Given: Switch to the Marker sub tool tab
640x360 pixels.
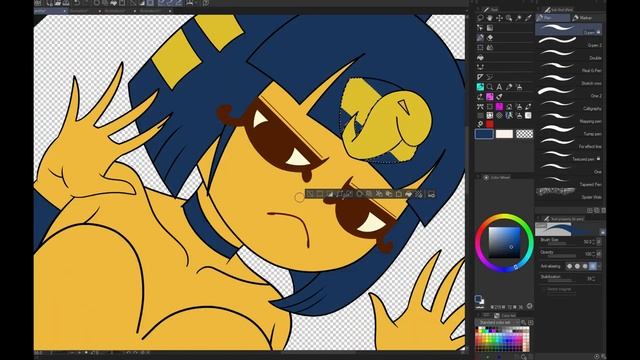Looking at the screenshot, I should (x=587, y=18).
